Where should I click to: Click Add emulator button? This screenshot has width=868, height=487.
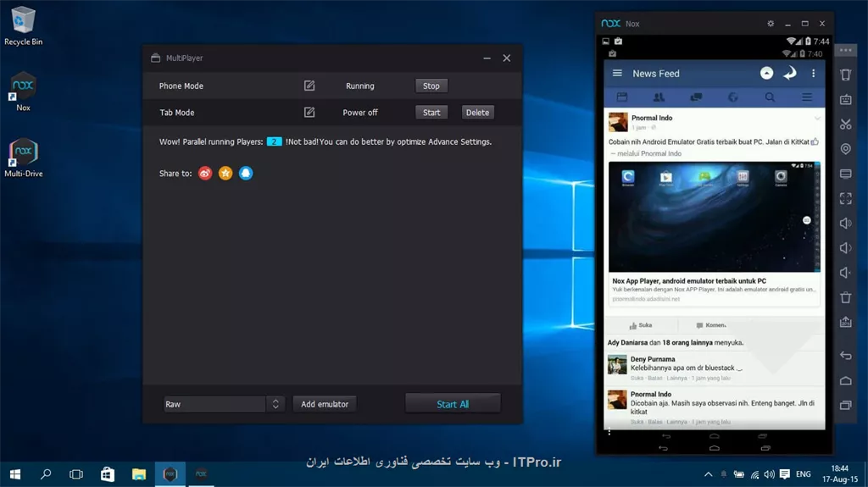(x=325, y=404)
